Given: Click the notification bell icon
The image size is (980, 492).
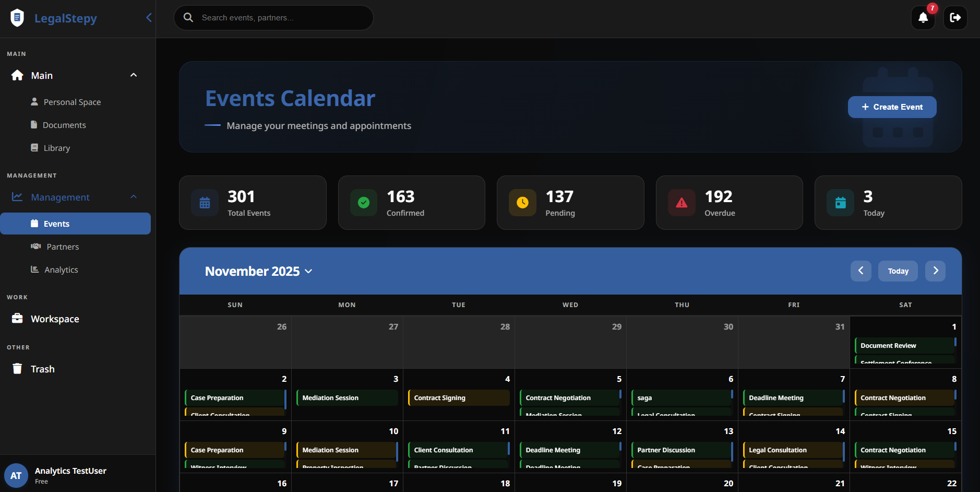Looking at the screenshot, I should (x=923, y=18).
